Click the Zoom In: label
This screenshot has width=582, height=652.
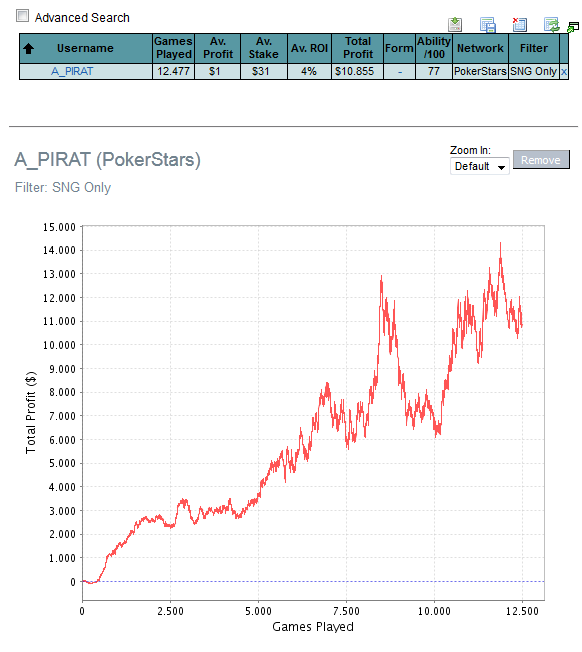470,150
